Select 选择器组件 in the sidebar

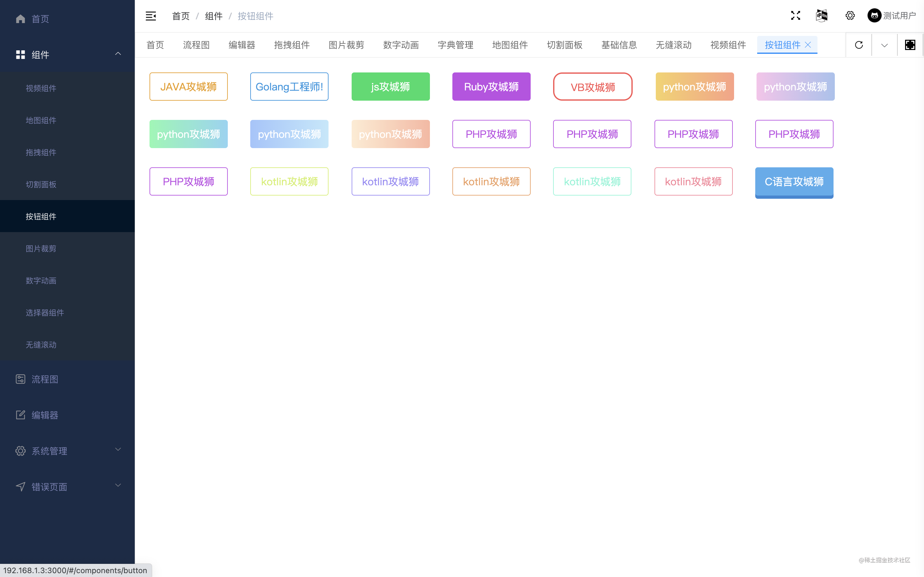pos(45,313)
